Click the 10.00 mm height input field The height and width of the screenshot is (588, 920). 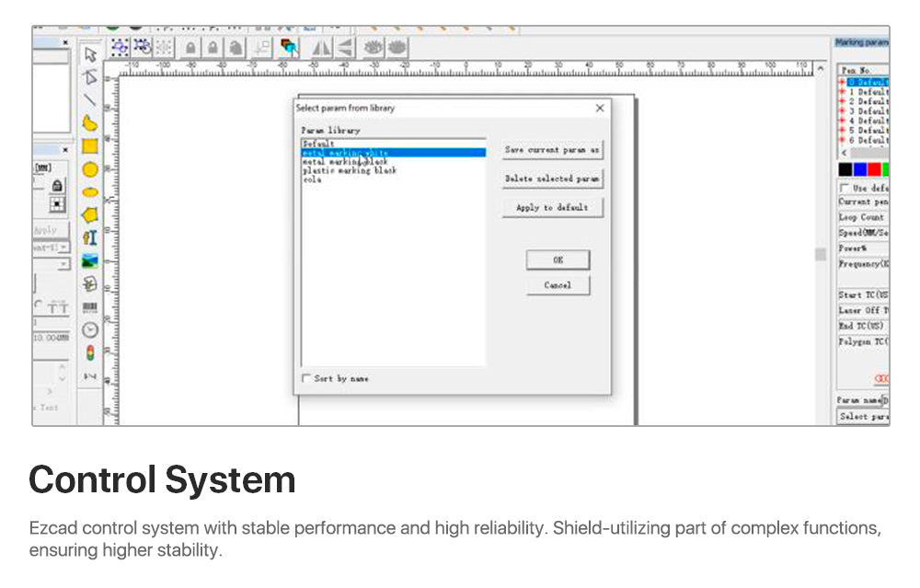coord(51,338)
